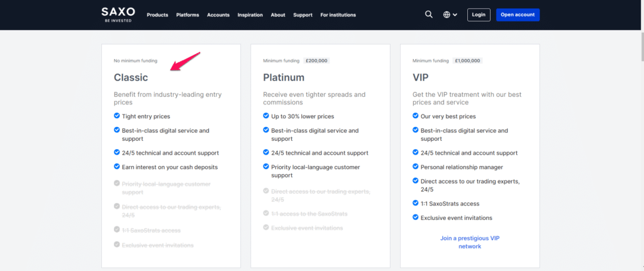Click the check icon beside VIP Exclusive event invitations
This screenshot has width=644, height=271.
click(416, 218)
